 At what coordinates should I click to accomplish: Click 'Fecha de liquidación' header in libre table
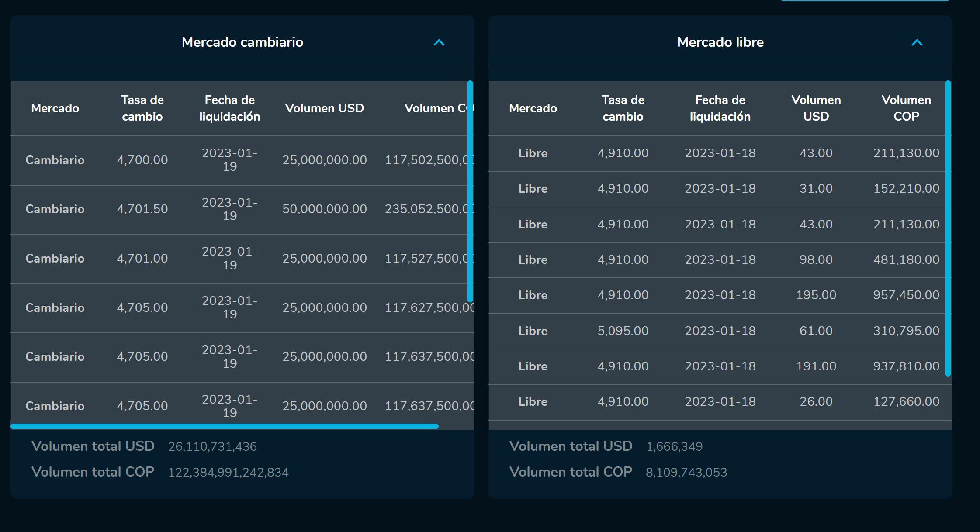point(720,108)
